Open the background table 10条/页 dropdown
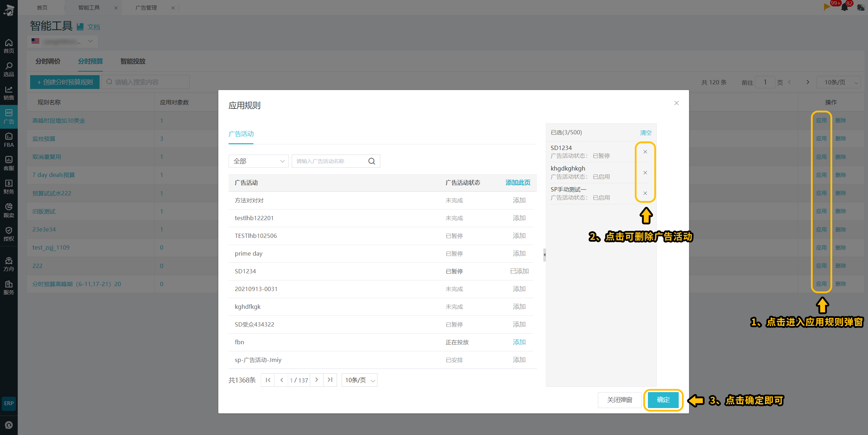This screenshot has width=868, height=435. coord(839,82)
